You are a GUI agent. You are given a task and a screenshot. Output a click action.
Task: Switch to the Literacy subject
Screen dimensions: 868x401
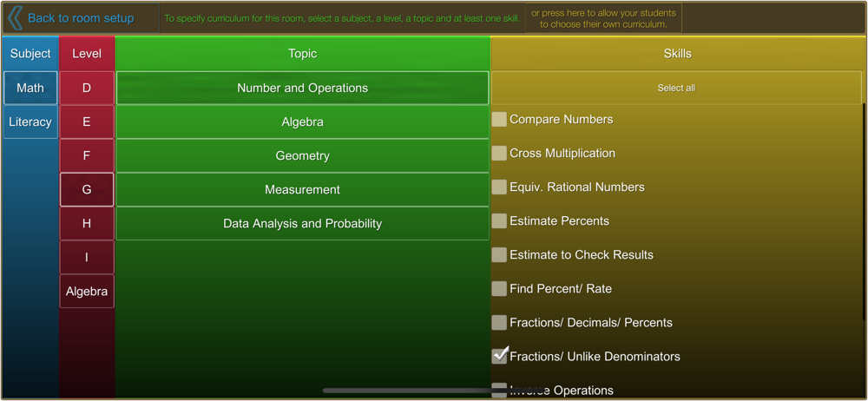coord(30,122)
